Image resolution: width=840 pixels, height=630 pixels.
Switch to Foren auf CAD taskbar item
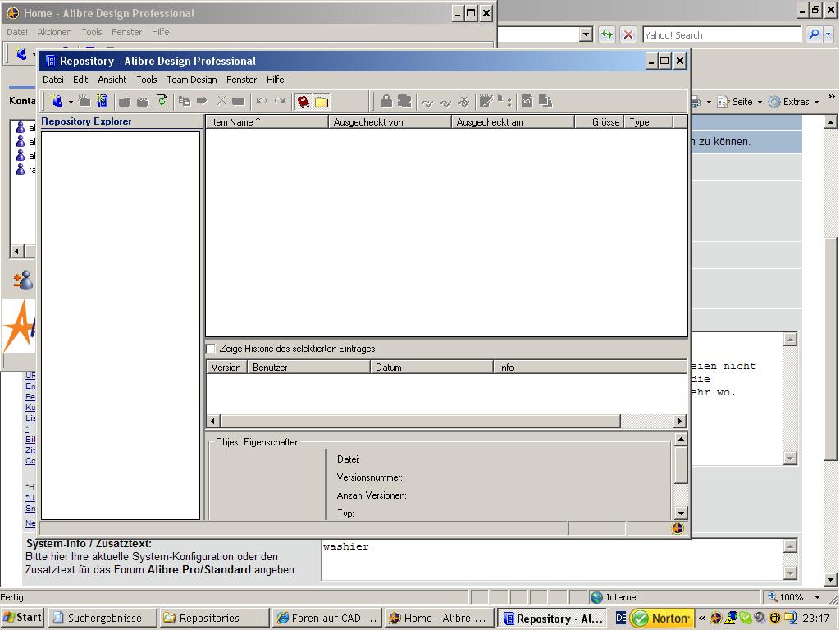pyautogui.click(x=326, y=618)
